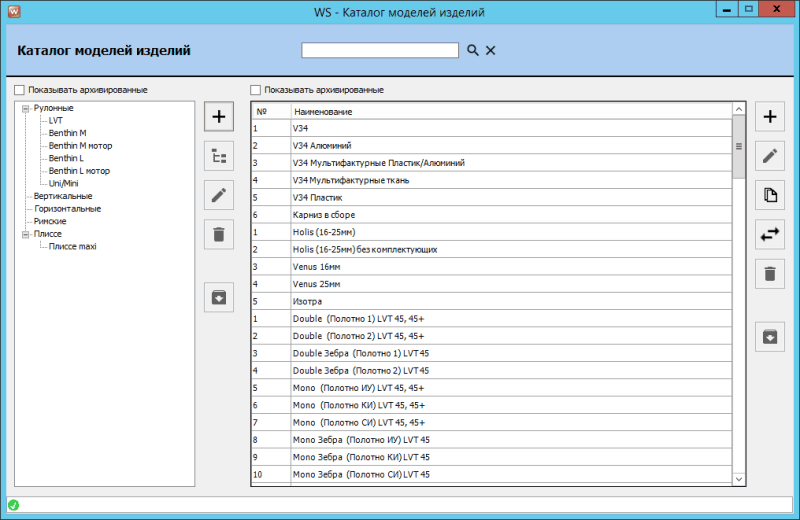Collapse the Плиссе tree node

pyautogui.click(x=25, y=233)
